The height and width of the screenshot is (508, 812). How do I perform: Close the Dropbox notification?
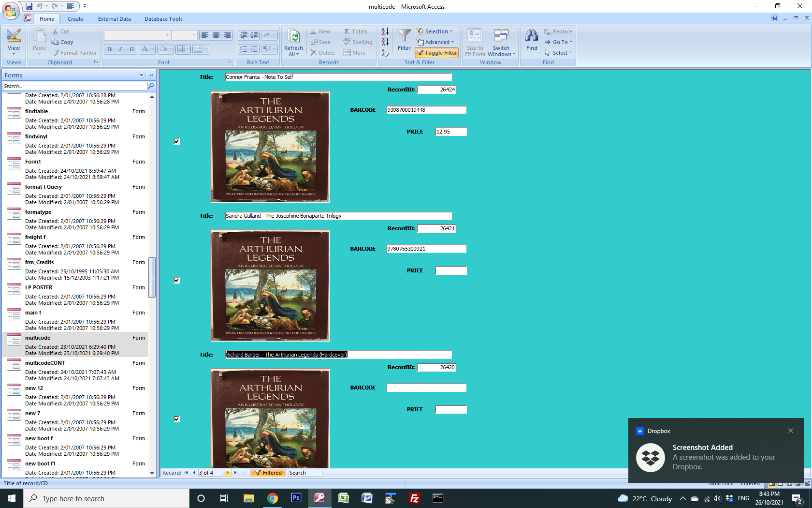(791, 431)
